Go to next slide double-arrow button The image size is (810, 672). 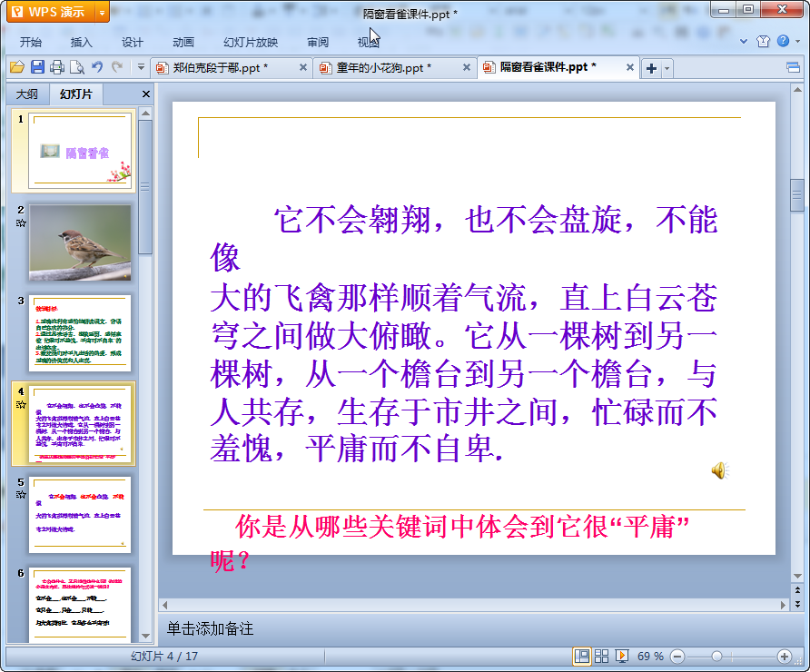point(797,603)
